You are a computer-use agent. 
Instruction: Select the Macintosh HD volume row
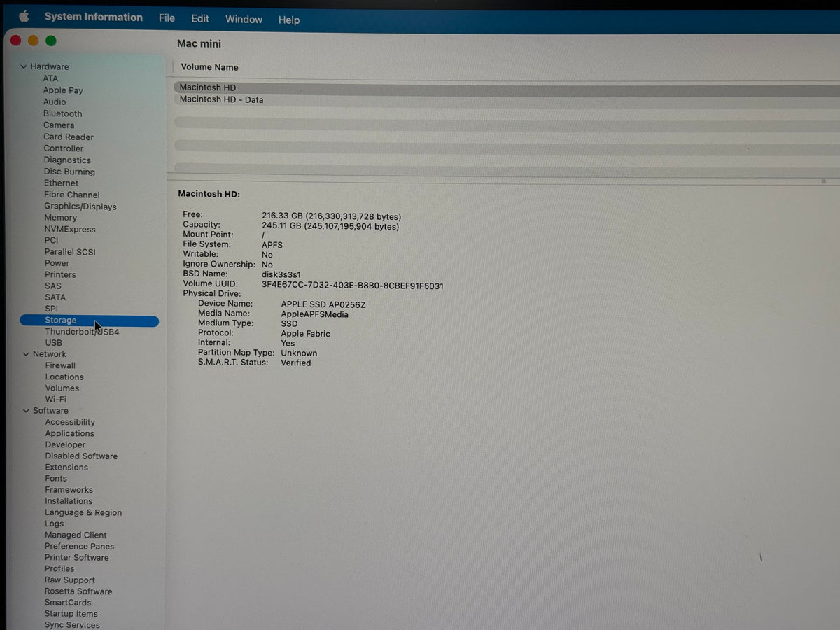click(x=506, y=88)
